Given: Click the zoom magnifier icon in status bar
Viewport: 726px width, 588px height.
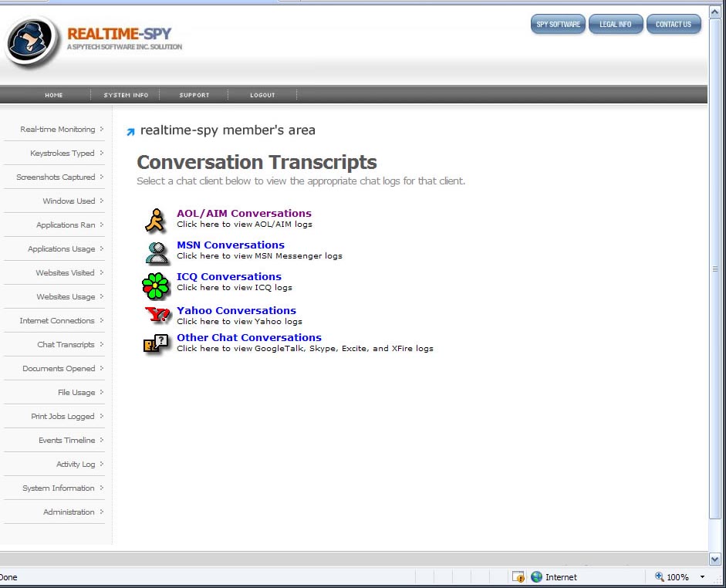Looking at the screenshot, I should coord(660,576).
